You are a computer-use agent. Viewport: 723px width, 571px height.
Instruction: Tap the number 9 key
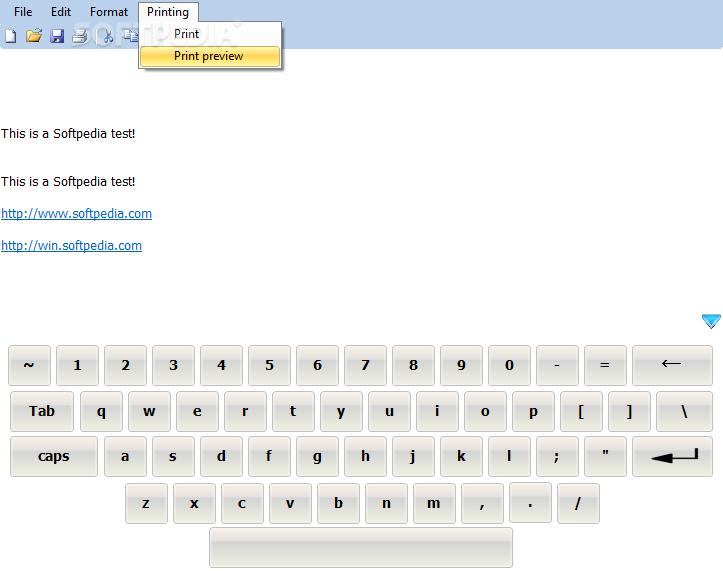click(x=461, y=365)
